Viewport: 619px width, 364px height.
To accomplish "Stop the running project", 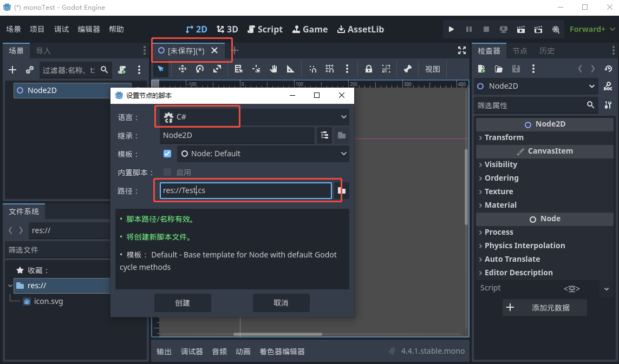I will (x=486, y=29).
